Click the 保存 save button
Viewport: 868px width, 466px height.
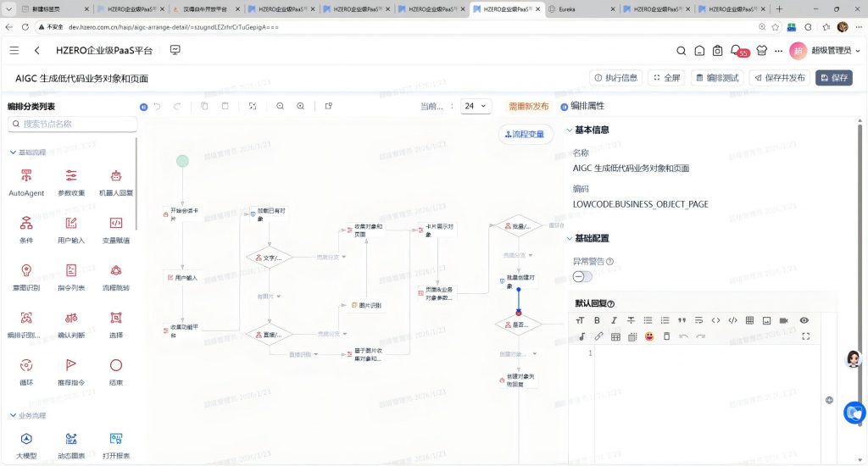833,78
